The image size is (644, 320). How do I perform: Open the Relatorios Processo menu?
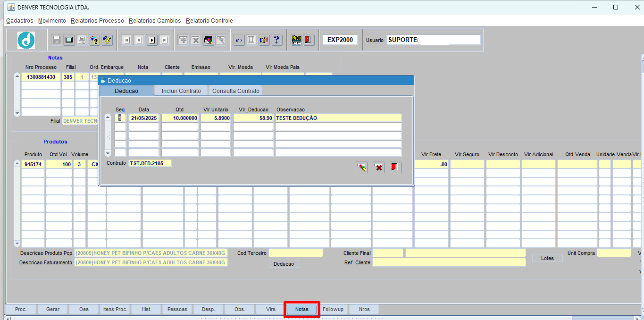[x=97, y=21]
